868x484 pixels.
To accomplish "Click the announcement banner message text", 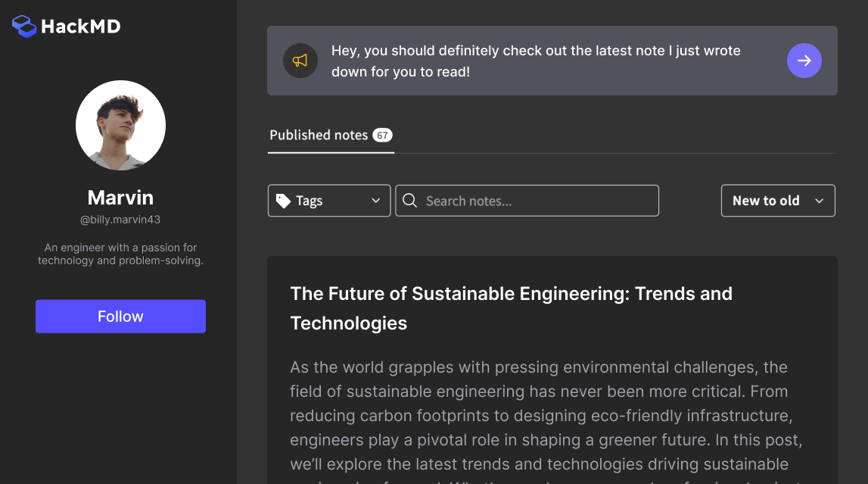I will coord(536,61).
